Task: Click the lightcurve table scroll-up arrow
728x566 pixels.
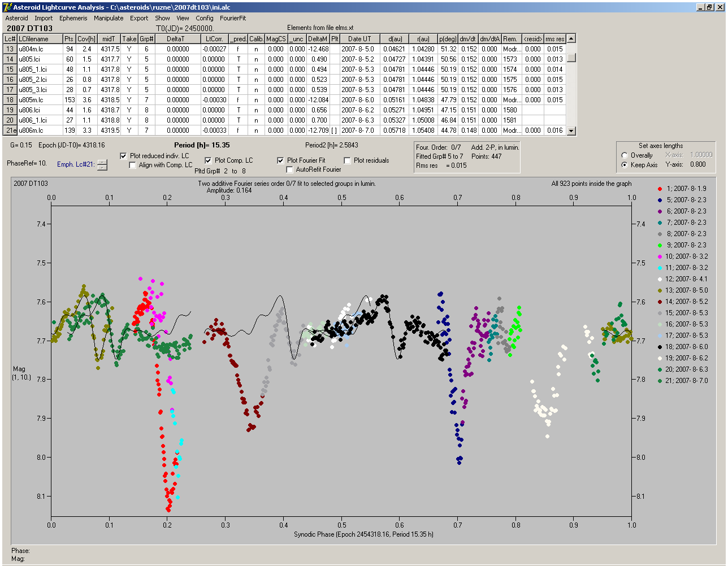Action: tap(571, 38)
